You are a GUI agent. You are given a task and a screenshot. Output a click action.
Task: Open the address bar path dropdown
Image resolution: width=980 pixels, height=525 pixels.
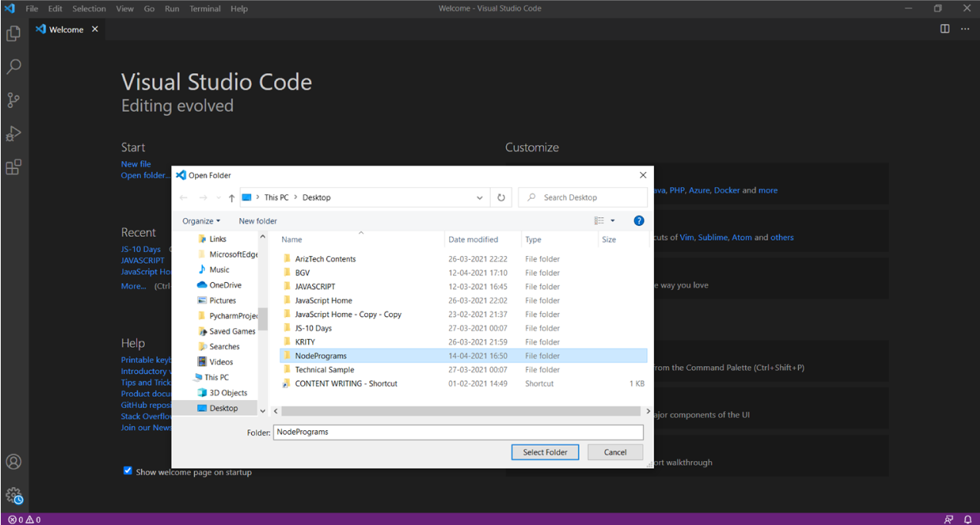click(481, 197)
